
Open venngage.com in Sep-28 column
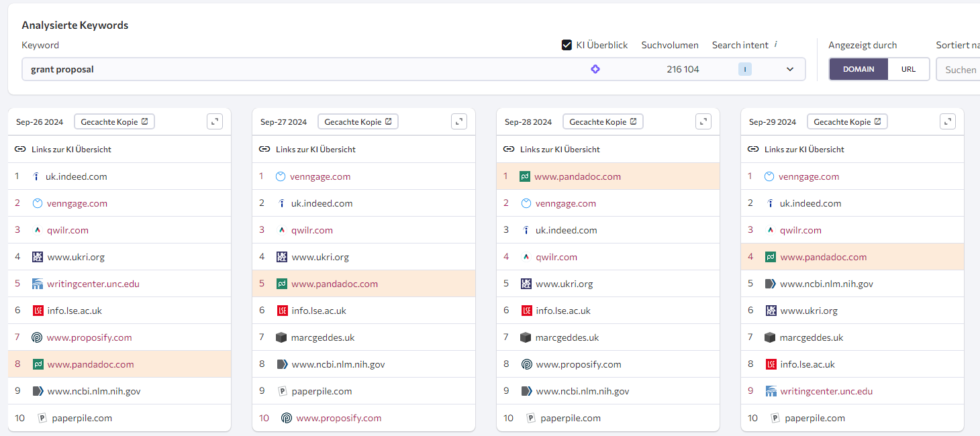(x=566, y=203)
